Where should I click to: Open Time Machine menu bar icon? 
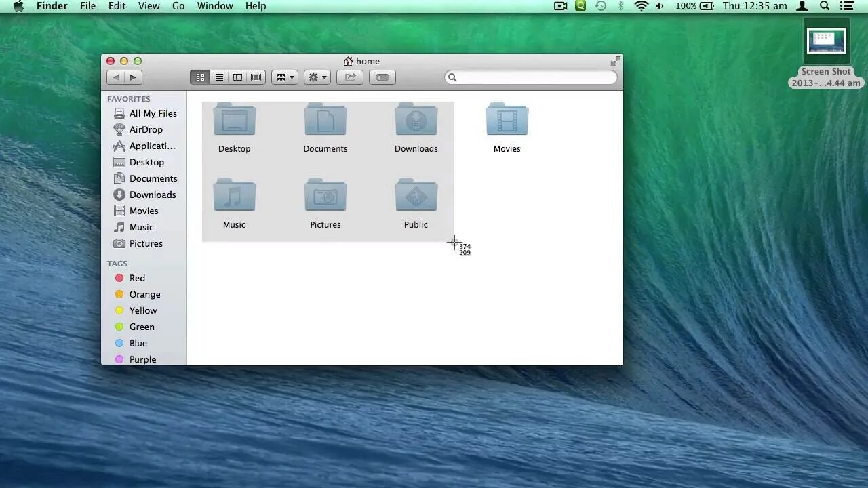pyautogui.click(x=601, y=6)
